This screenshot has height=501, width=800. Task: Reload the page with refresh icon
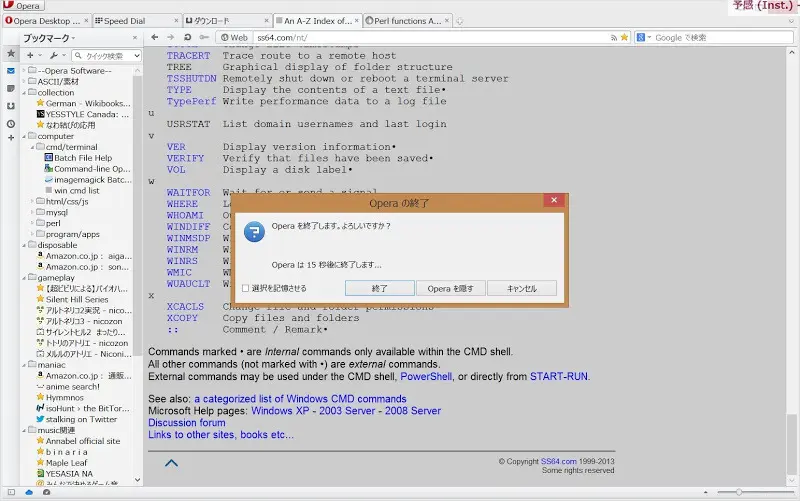pyautogui.click(x=187, y=37)
